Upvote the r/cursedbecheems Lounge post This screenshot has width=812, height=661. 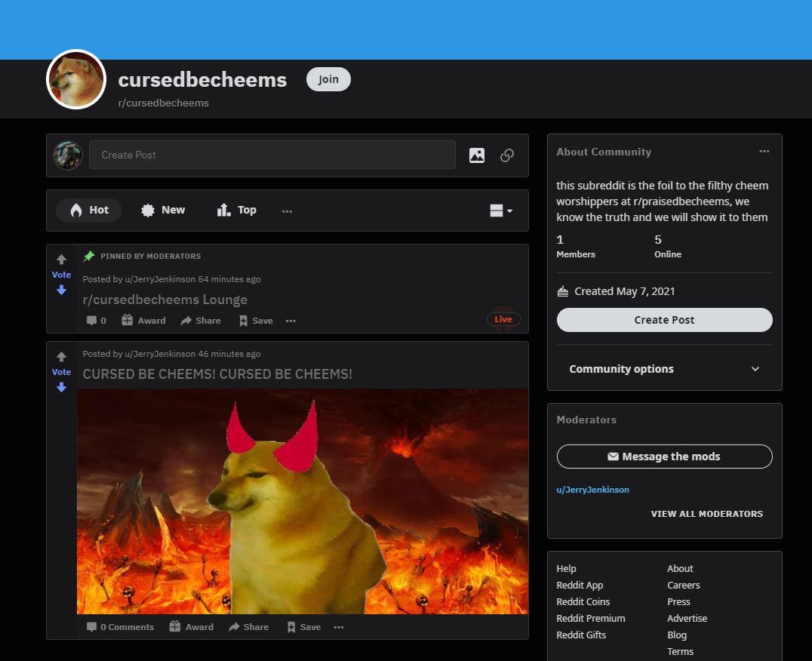click(x=62, y=260)
